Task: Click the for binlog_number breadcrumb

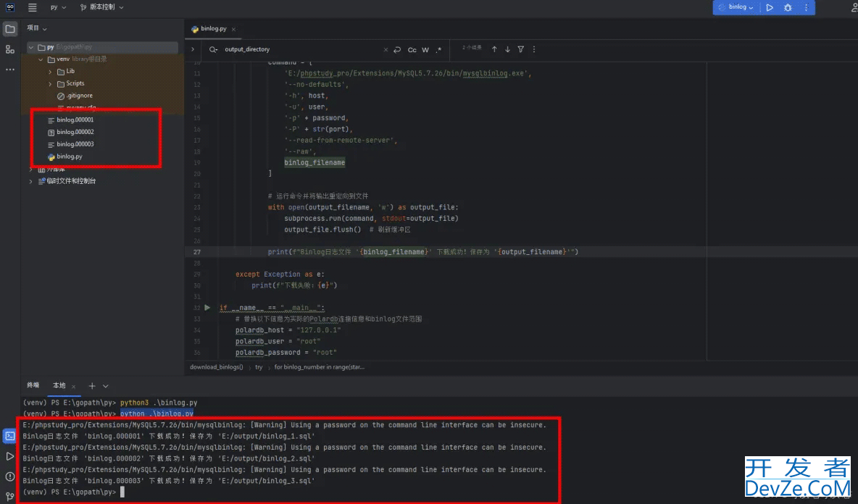Action: pos(319,367)
